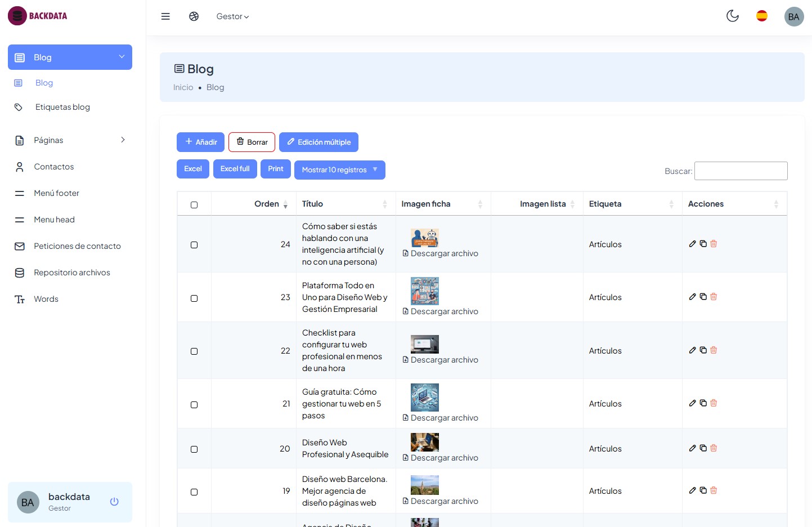The width and height of the screenshot is (812, 527).
Task: Open Menú footer in sidebar
Action: [56, 193]
